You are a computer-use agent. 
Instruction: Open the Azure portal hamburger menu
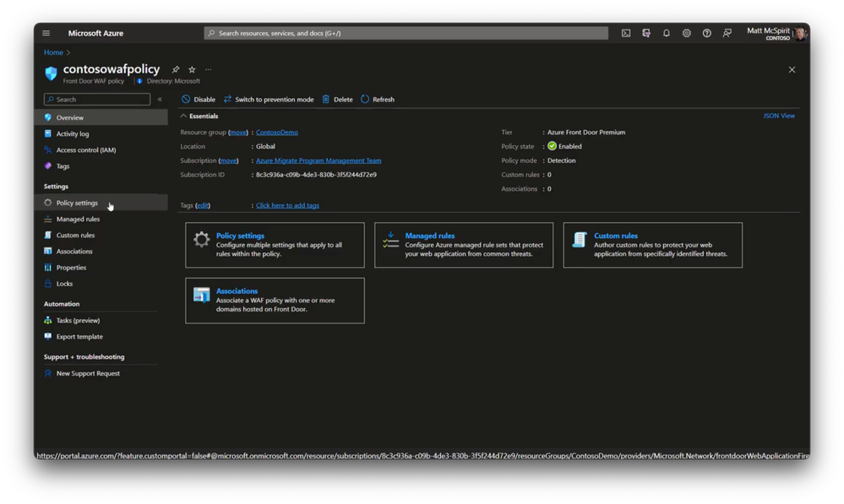[x=46, y=34]
